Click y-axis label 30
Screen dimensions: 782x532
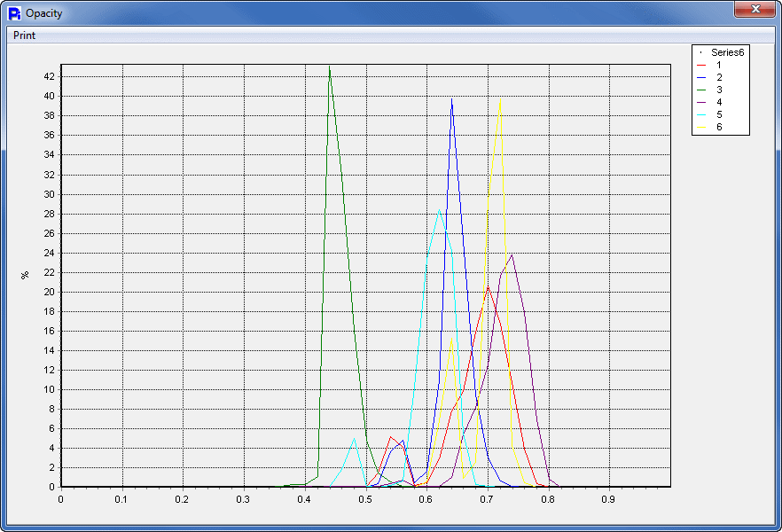(50, 194)
